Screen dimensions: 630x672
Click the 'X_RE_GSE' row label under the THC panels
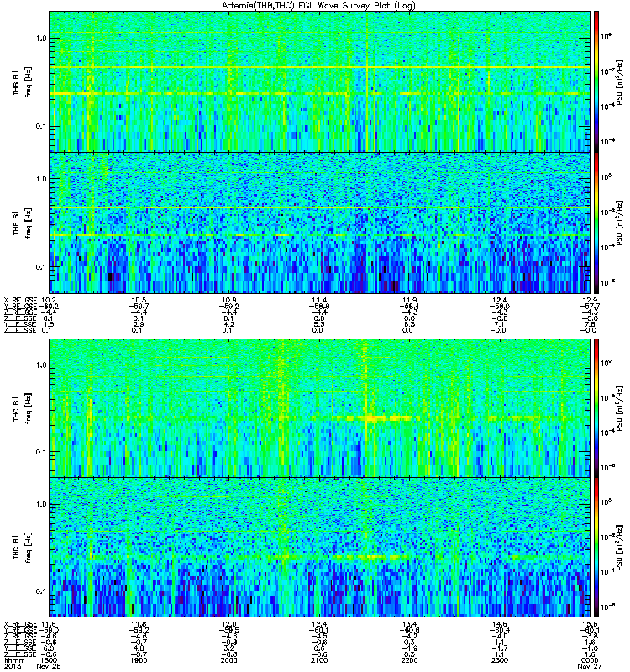[x=20, y=624]
